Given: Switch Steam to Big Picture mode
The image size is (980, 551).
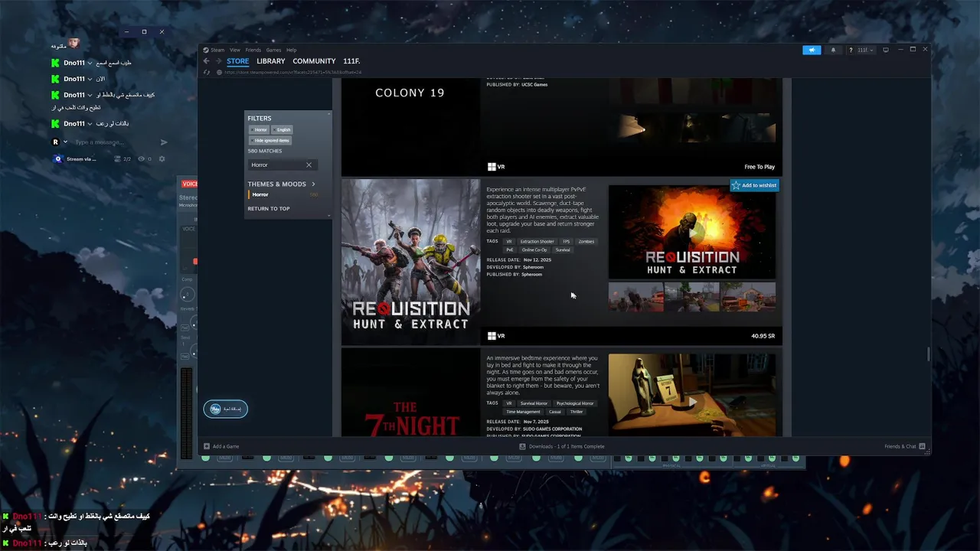Looking at the screenshot, I should pos(886,50).
